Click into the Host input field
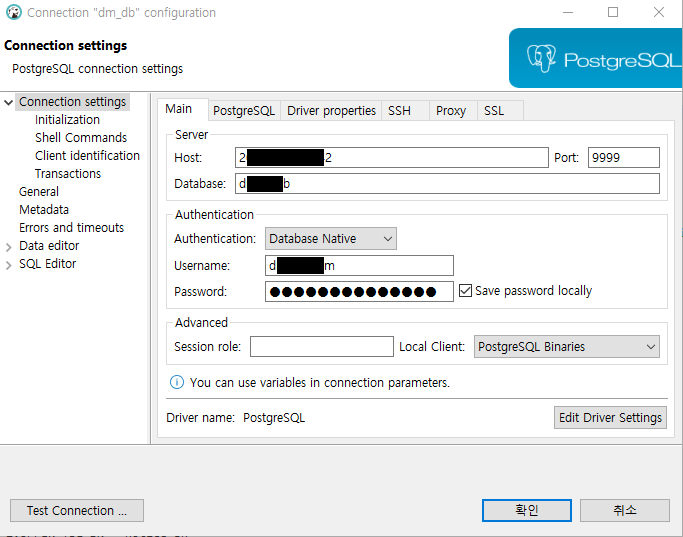 (392, 158)
